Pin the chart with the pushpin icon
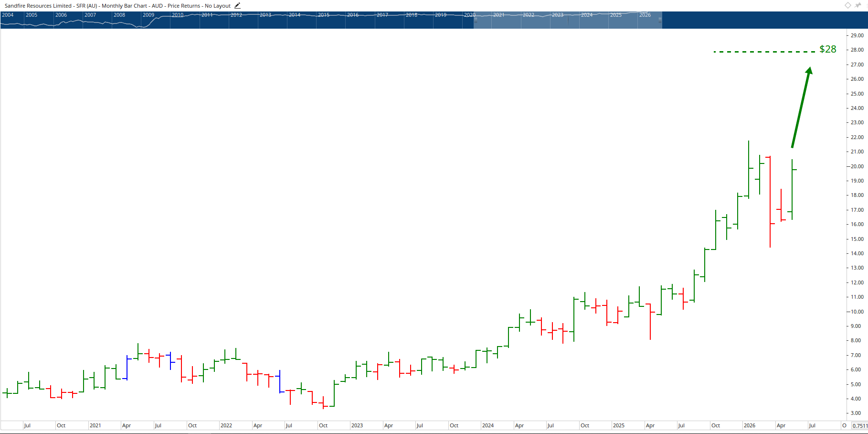This screenshot has height=434, width=868. pyautogui.click(x=858, y=5)
